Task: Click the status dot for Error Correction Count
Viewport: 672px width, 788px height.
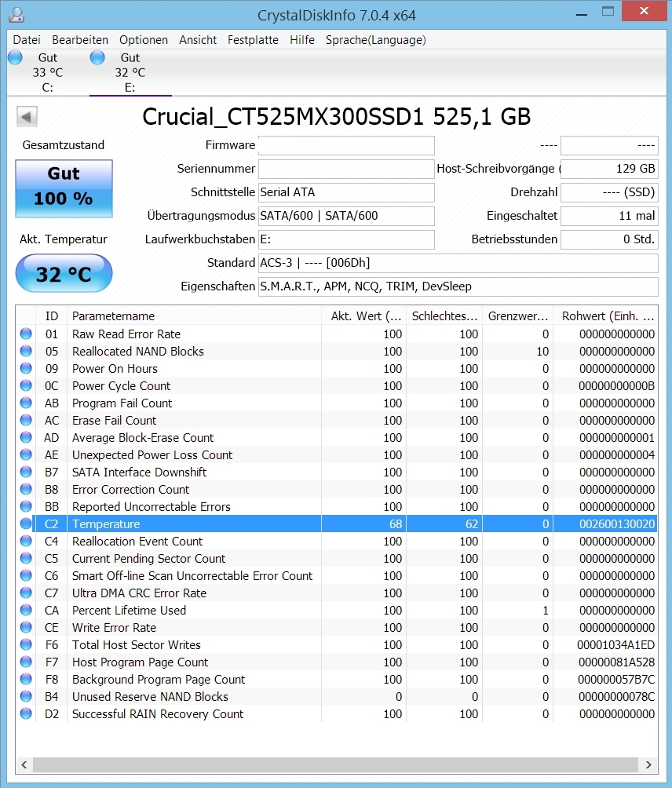Action: 26,489
